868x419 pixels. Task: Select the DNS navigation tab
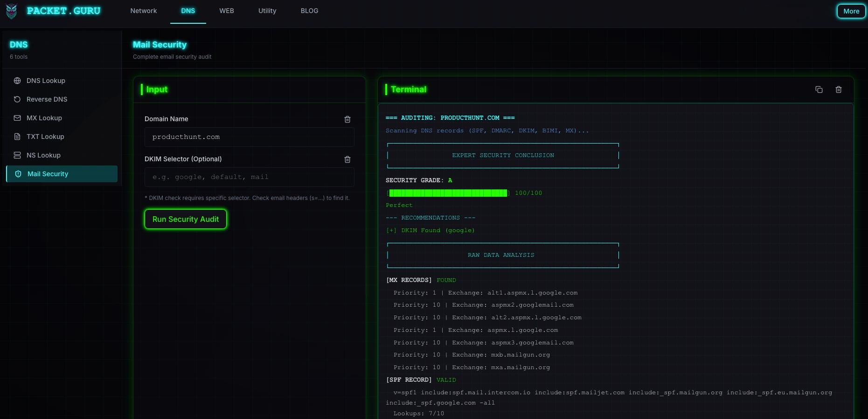tap(188, 11)
